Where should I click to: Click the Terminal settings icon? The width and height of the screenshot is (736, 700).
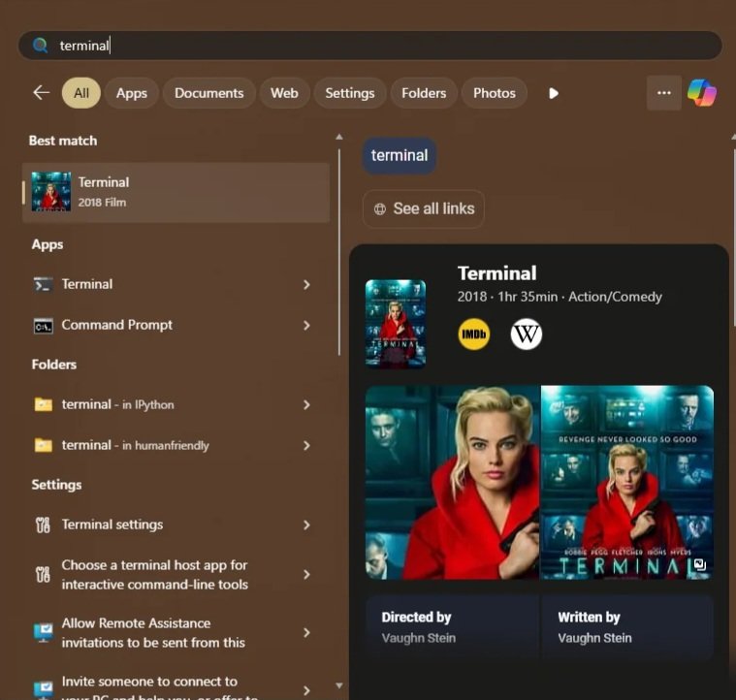43,525
